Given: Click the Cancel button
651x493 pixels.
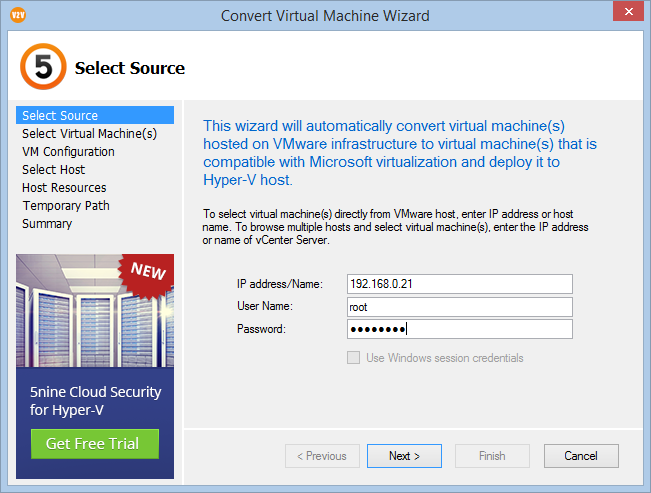Looking at the screenshot, I should [x=581, y=456].
